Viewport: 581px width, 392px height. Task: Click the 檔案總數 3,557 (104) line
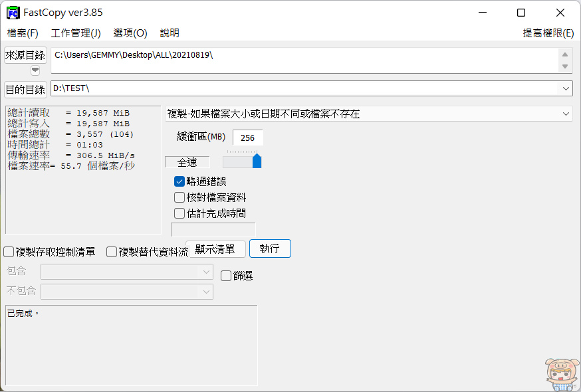[70, 134]
